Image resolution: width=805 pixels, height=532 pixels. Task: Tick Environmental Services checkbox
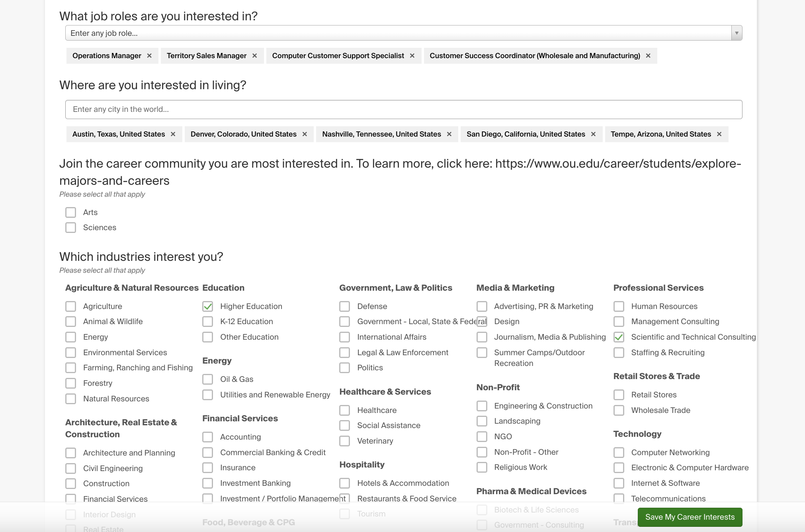coord(71,352)
